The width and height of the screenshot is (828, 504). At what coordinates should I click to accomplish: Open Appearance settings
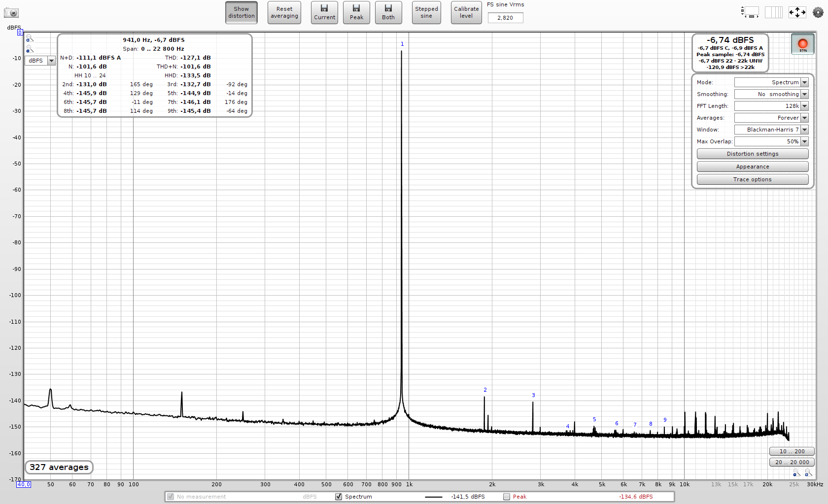coord(753,167)
